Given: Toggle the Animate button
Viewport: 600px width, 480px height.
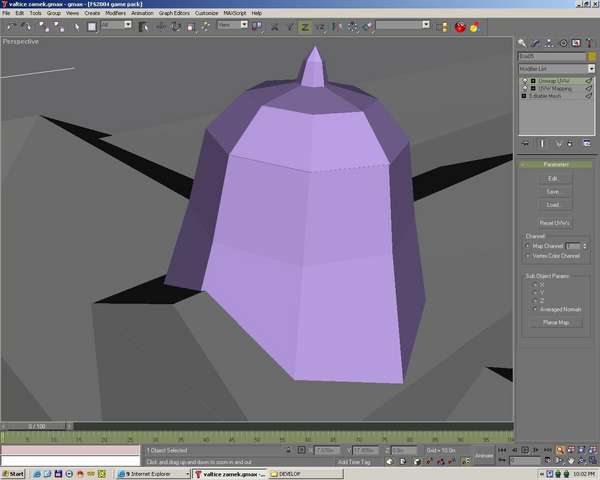Looking at the screenshot, I should click(484, 456).
